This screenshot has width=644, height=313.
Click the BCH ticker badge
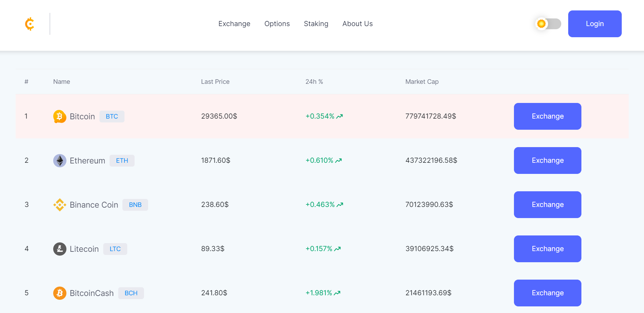pos(131,293)
